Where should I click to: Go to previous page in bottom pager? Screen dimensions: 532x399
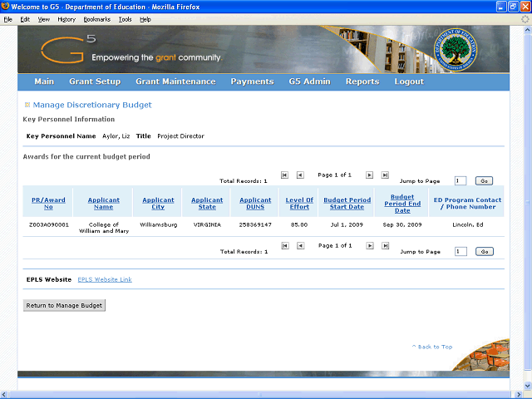[x=300, y=246]
